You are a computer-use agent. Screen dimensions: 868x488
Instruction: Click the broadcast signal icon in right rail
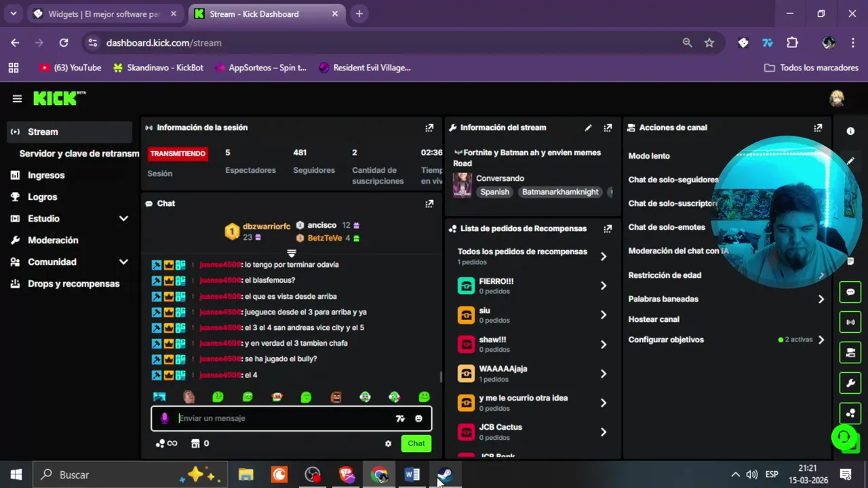[x=850, y=322]
